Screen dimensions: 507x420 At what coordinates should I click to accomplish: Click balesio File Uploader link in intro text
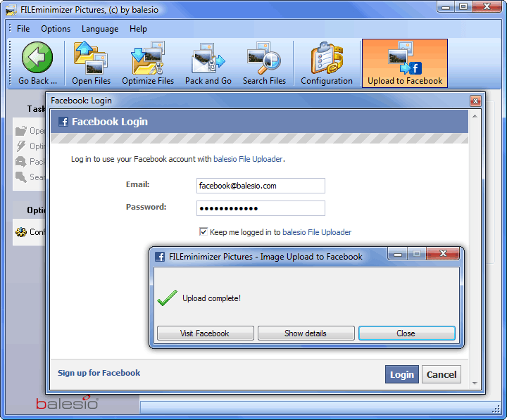coord(248,159)
